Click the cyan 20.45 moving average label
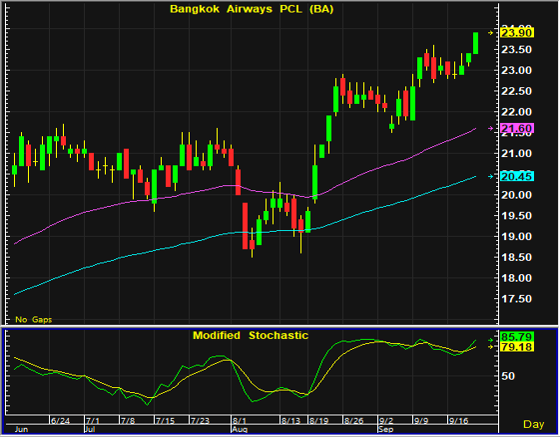 pyautogui.click(x=517, y=176)
